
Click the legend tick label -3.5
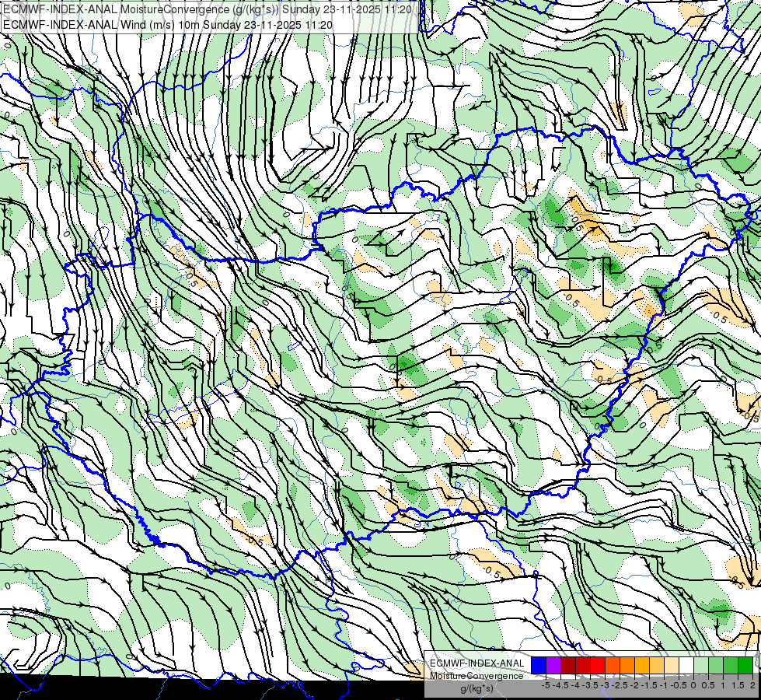tap(590, 685)
